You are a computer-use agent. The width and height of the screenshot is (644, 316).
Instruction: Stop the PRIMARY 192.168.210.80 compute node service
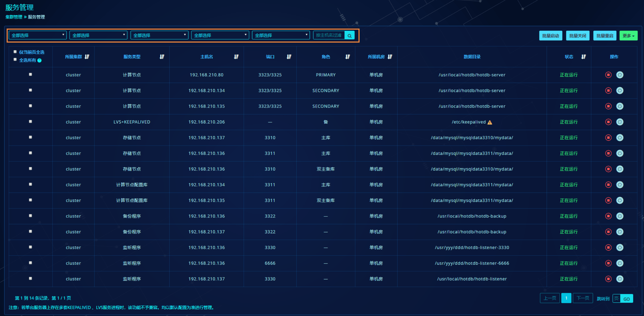tap(608, 75)
